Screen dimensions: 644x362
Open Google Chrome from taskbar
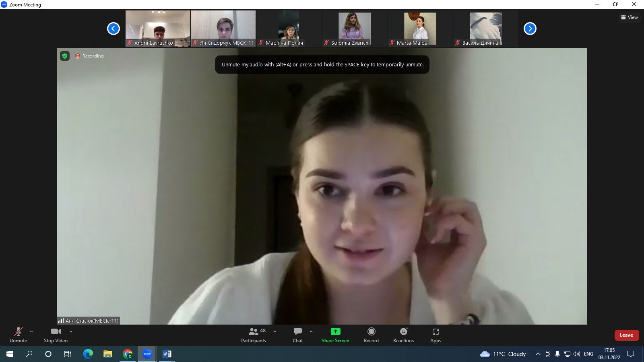point(128,354)
